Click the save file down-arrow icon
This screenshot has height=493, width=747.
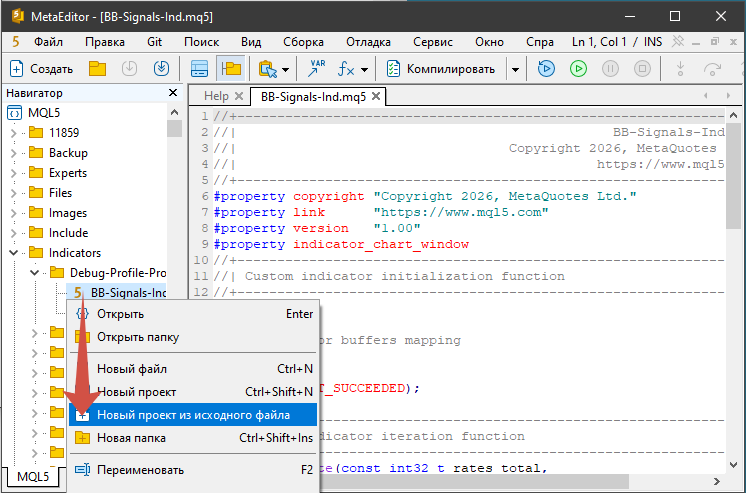(129, 69)
